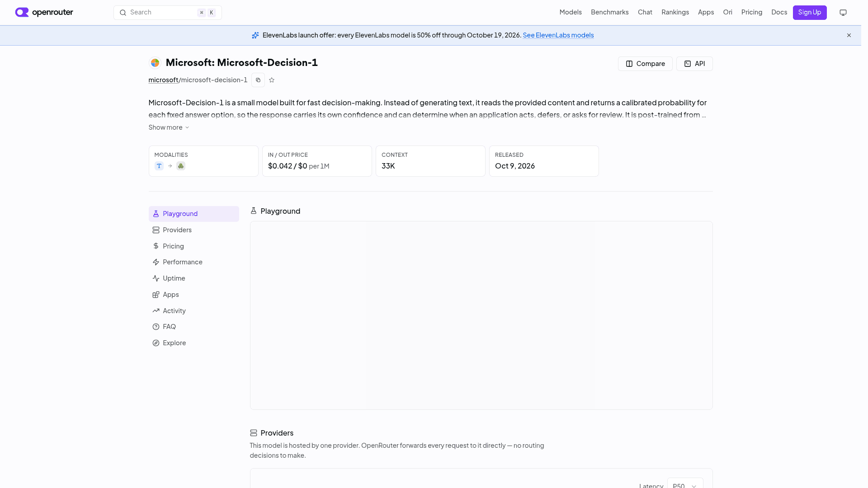Click the $0.042 / $0 price value
This screenshot has height=488, width=868.
[288, 166]
